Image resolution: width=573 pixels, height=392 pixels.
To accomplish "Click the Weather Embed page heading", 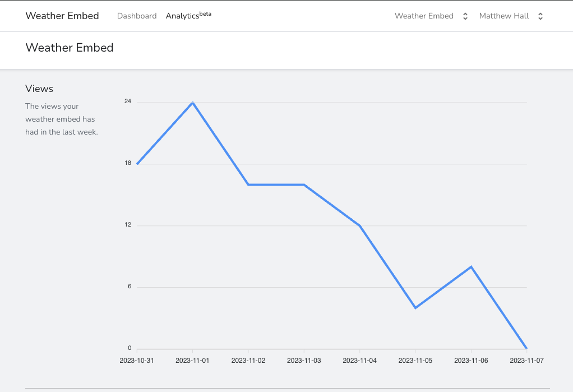I will (69, 48).
